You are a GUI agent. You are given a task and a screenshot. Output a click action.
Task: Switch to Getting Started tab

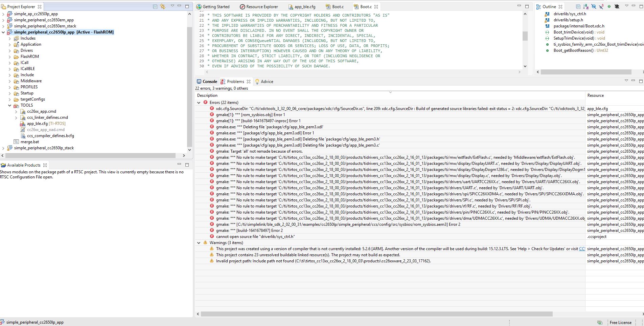[x=213, y=6]
